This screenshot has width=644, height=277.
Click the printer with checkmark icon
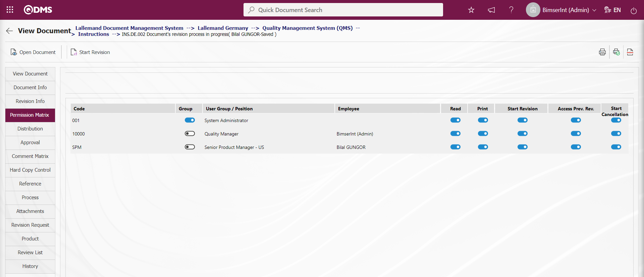coord(616,52)
